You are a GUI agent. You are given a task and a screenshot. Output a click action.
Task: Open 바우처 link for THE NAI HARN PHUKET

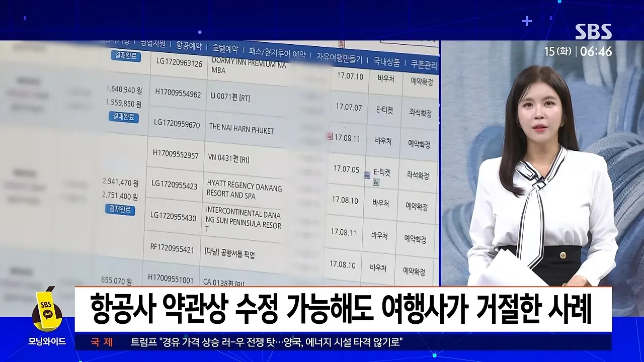point(383,141)
